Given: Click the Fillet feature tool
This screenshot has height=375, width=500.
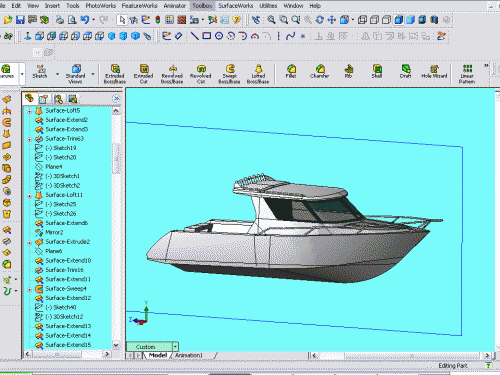Looking at the screenshot, I should click(x=291, y=71).
